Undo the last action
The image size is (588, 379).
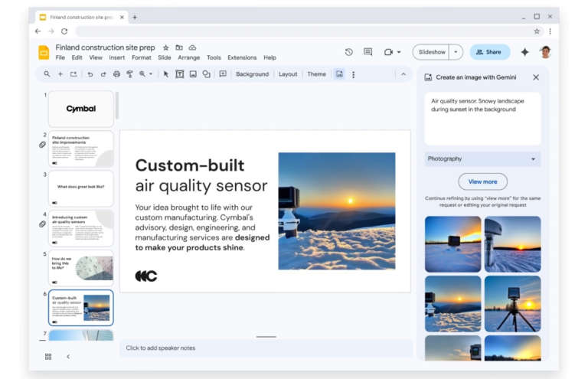tap(90, 74)
